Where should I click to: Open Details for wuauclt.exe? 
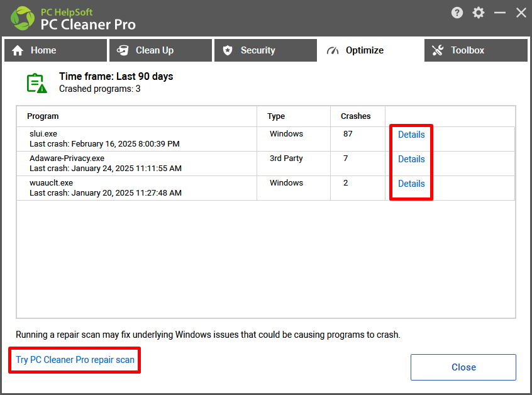411,184
